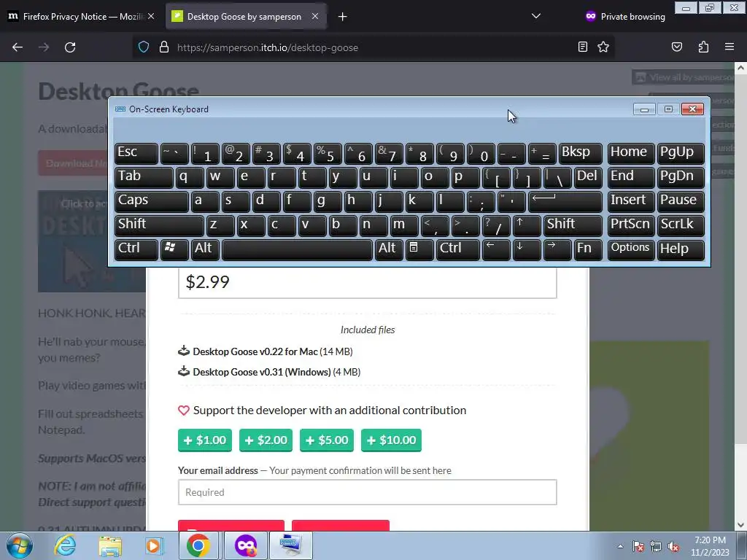This screenshot has width=747, height=560.
Task: Launch Internet Explorer from taskbar
Action: [x=65, y=545]
